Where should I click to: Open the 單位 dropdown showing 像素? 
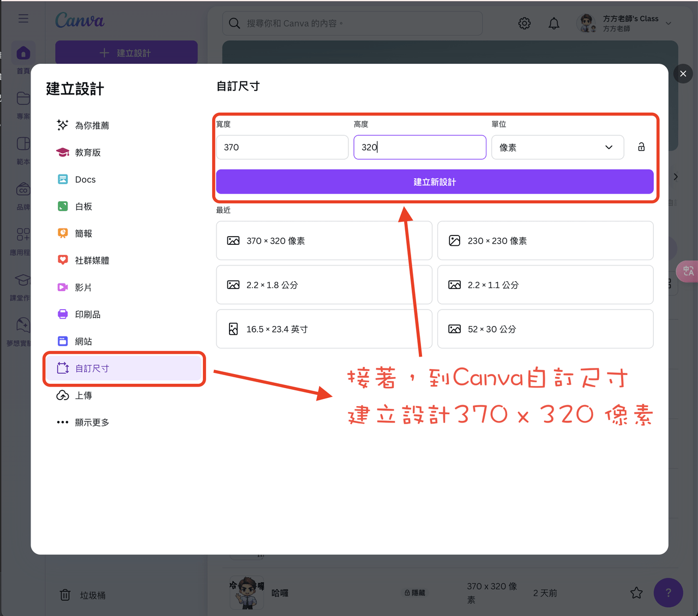[558, 147]
